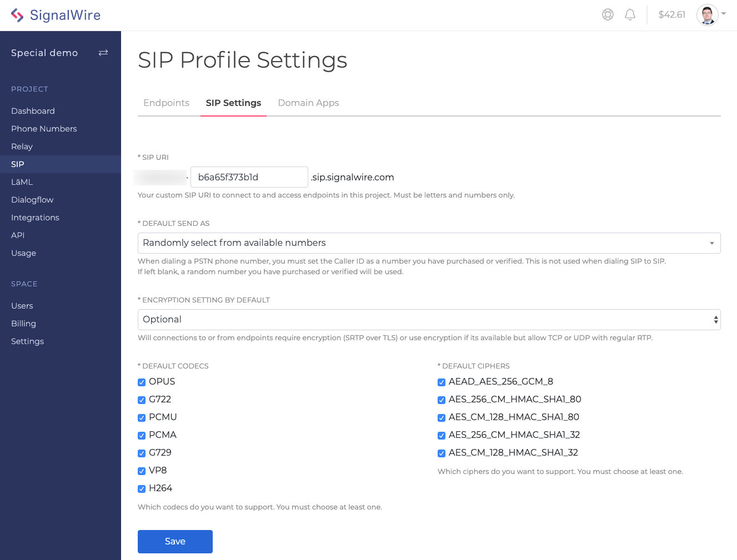Viewport: 737px width, 560px height.
Task: Toggle the VP8 codec checkbox
Action: (142, 471)
